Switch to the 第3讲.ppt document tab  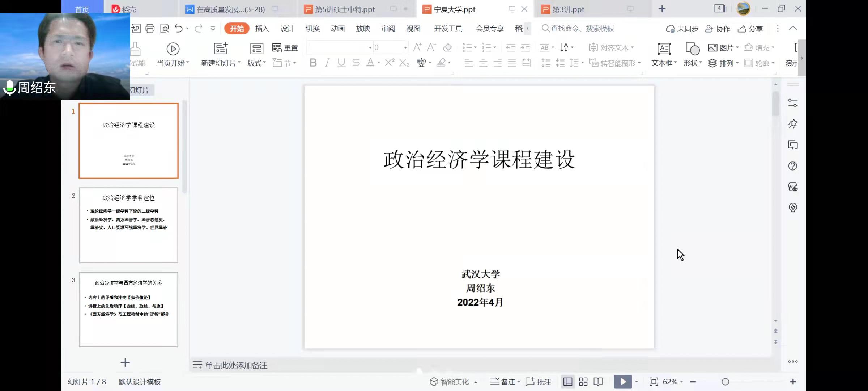(568, 9)
